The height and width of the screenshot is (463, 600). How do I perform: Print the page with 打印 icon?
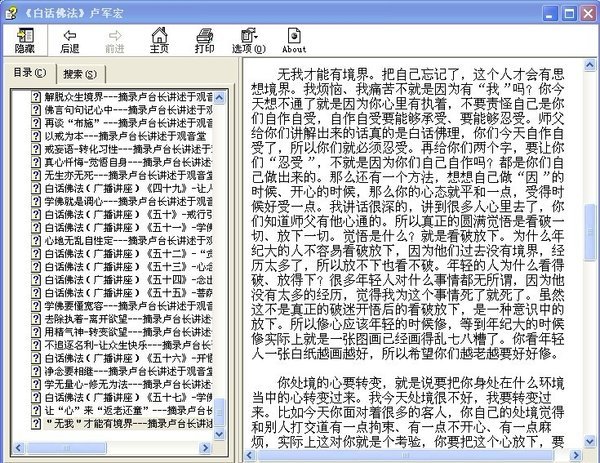coord(204,40)
